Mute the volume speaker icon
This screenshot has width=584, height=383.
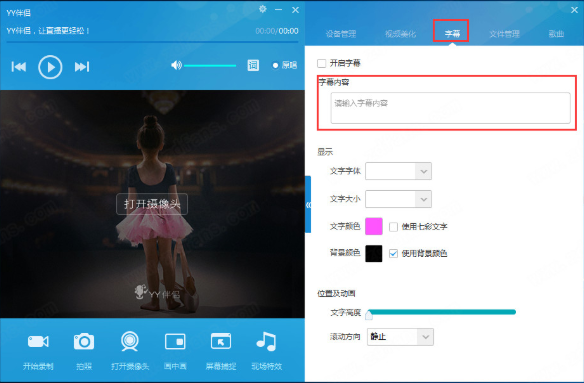pos(176,65)
